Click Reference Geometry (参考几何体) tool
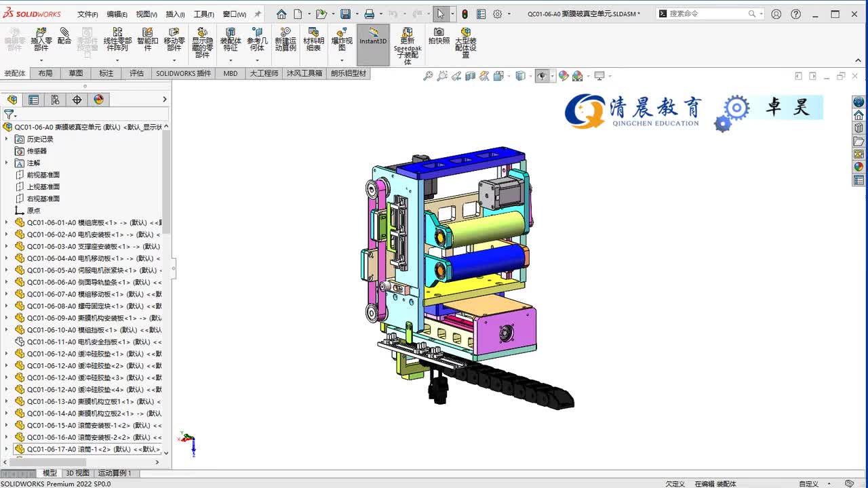 point(257,39)
